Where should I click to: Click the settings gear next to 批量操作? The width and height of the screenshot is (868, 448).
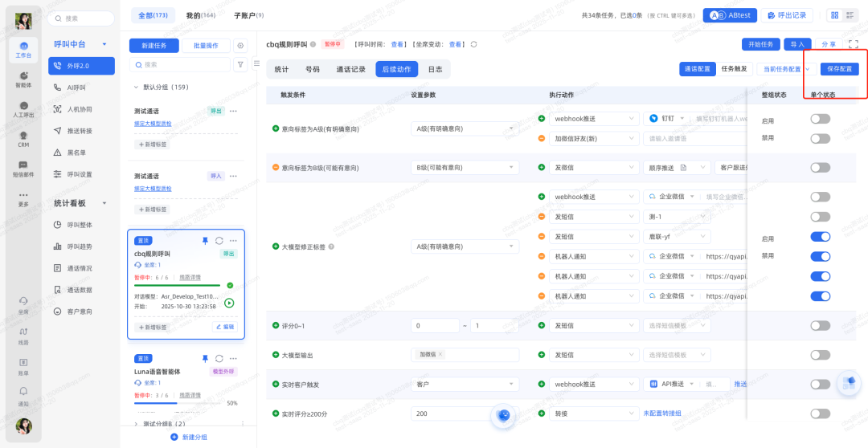[240, 46]
